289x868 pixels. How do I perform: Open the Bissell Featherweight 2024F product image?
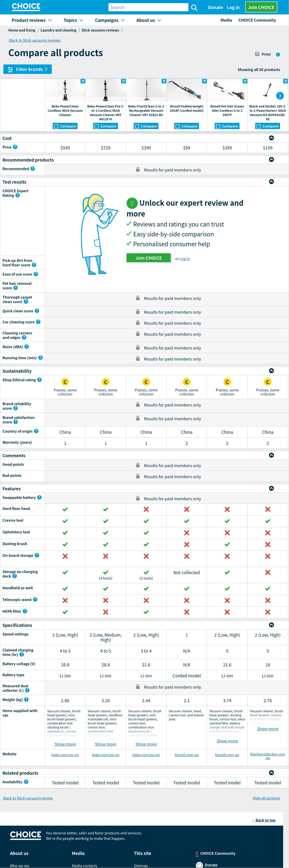pyautogui.click(x=187, y=90)
